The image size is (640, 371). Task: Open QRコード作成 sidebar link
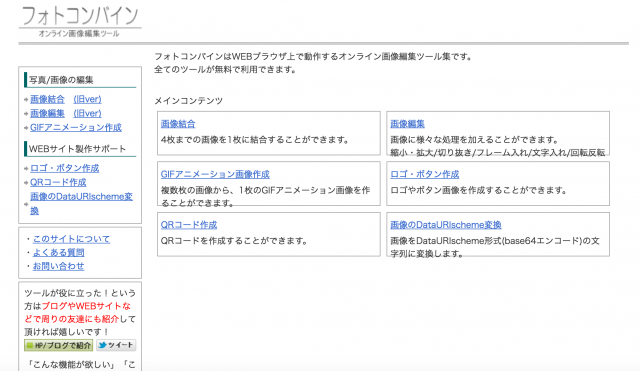point(58,182)
